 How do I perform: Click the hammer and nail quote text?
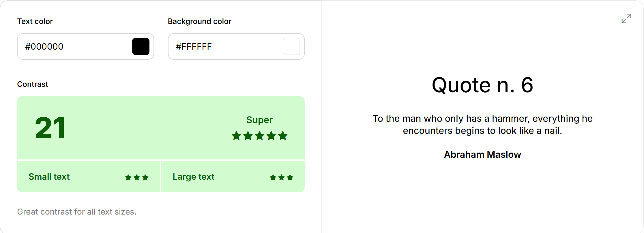pos(482,125)
